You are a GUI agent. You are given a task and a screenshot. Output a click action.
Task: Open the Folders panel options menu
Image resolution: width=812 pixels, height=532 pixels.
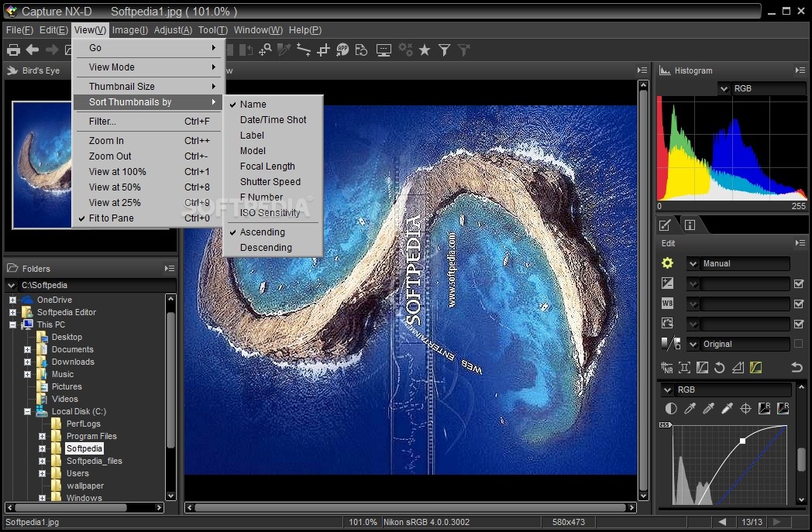(x=170, y=268)
